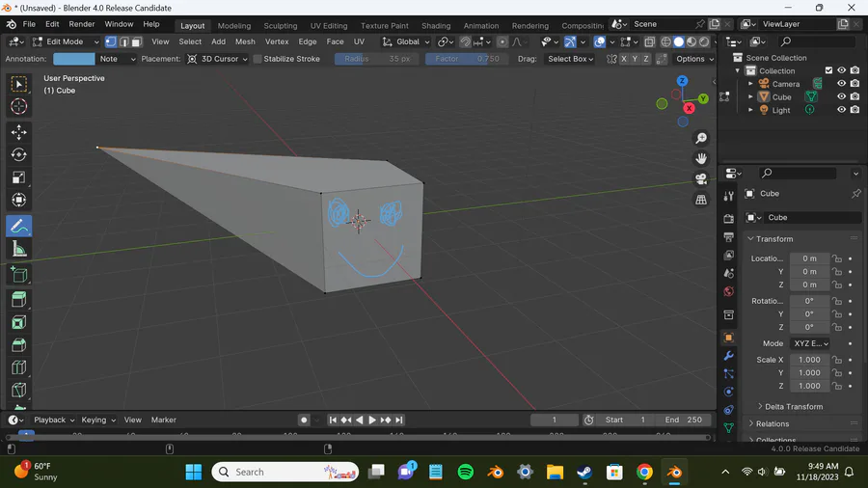
Task: Open the Select Box drag dropdown
Action: pos(570,59)
